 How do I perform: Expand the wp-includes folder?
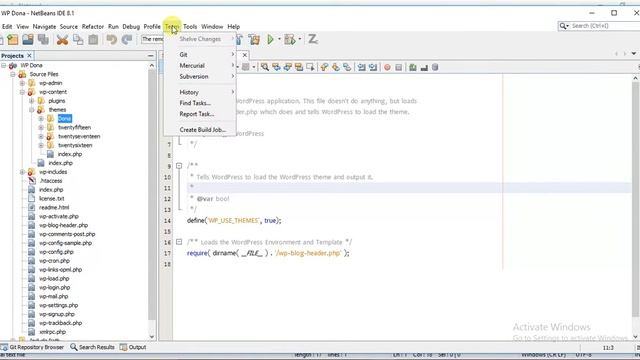click(x=22, y=172)
